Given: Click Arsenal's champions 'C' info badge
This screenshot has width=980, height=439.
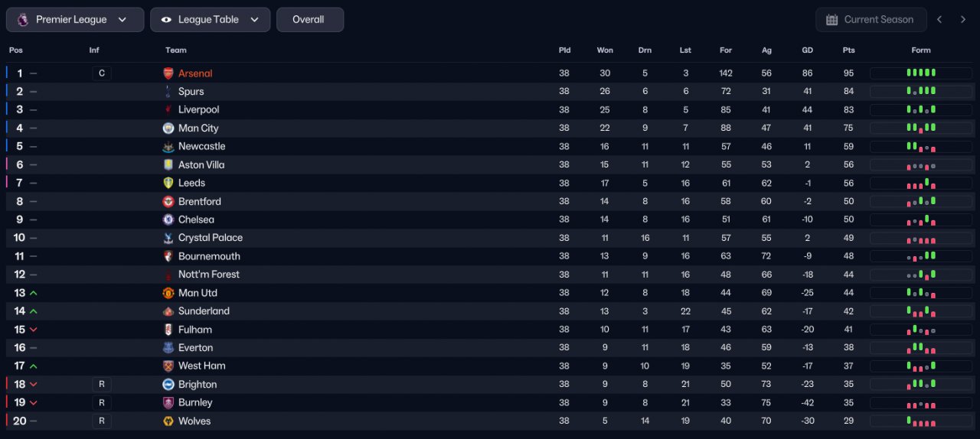Looking at the screenshot, I should pyautogui.click(x=101, y=73).
